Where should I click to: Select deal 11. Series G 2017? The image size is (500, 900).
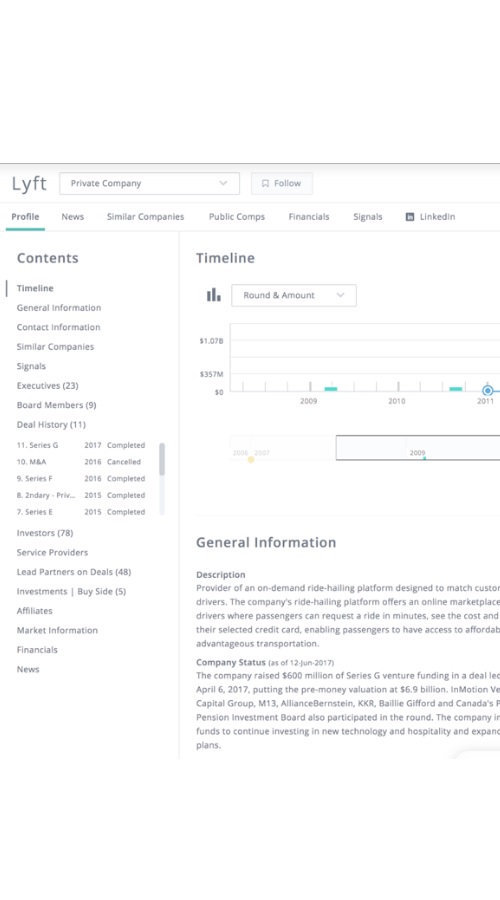pos(81,445)
